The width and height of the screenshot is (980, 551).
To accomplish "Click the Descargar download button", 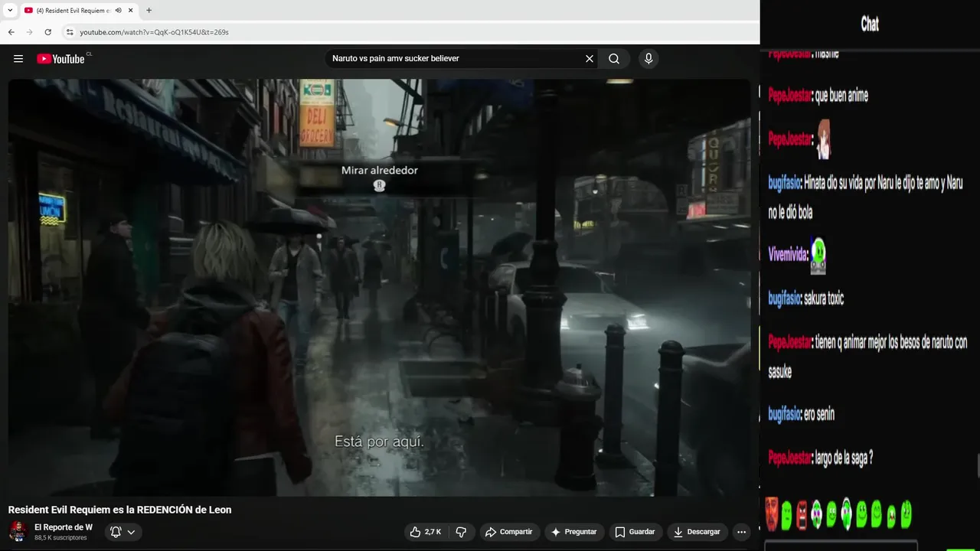I will pos(697,532).
